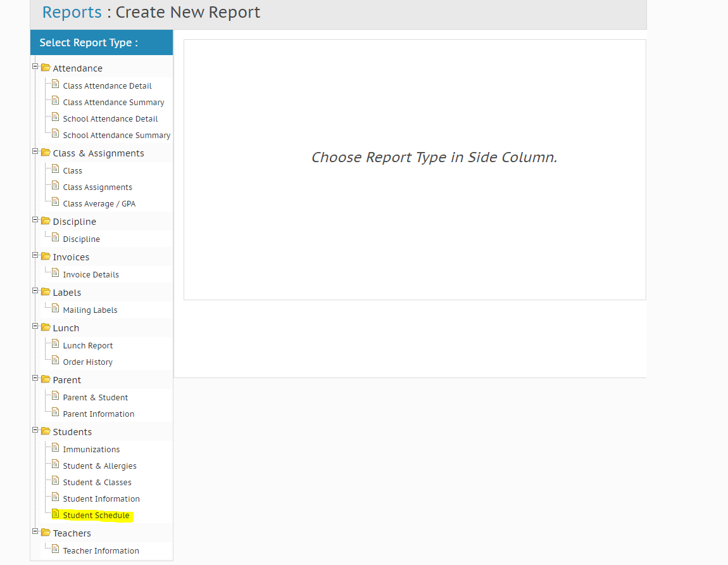Screen dimensions: 728x565
Task: Click the Attendance folder icon
Action: 44,67
